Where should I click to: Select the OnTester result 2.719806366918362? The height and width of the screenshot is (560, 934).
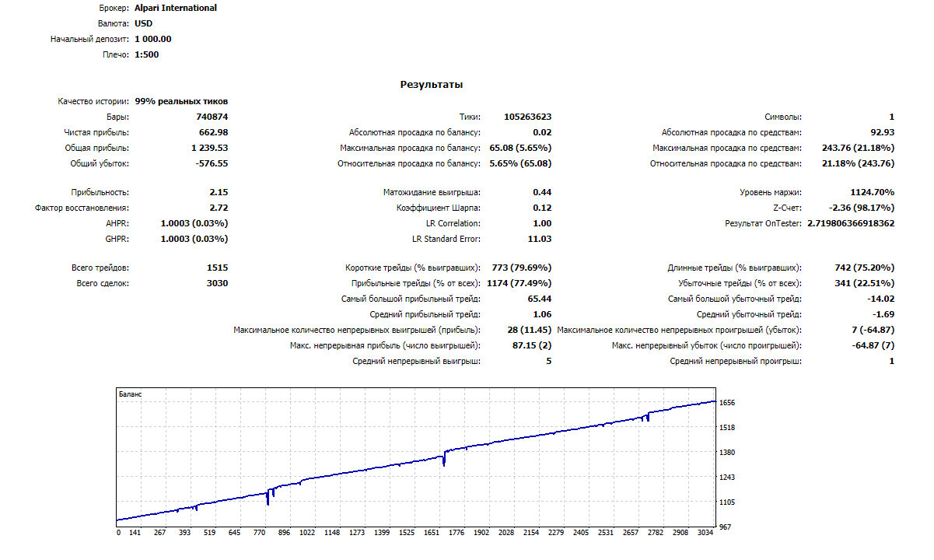[x=851, y=223]
